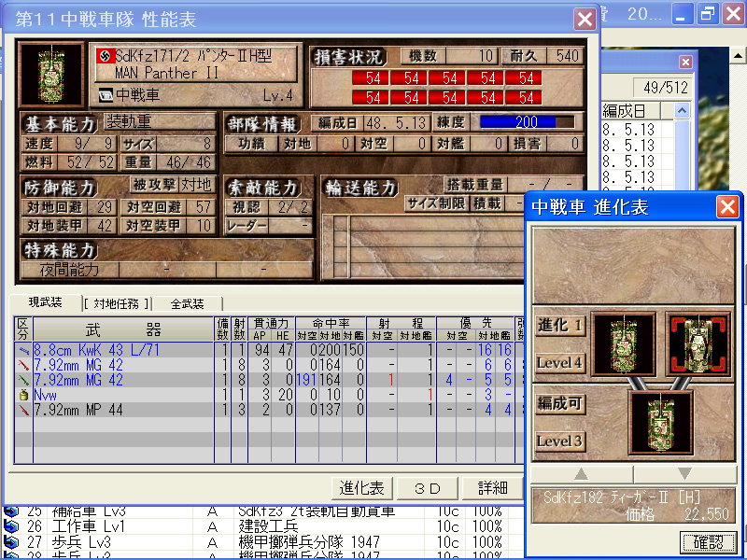Switch to the 対地任務 tab
Image resolution: width=747 pixels, height=560 pixels.
(117, 303)
